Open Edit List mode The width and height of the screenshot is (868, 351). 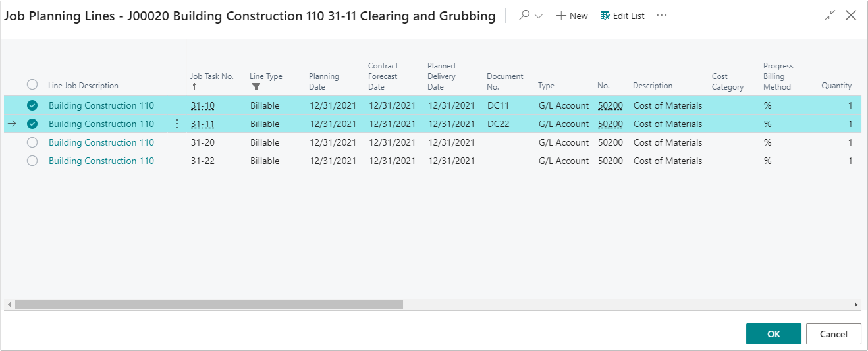coord(622,16)
